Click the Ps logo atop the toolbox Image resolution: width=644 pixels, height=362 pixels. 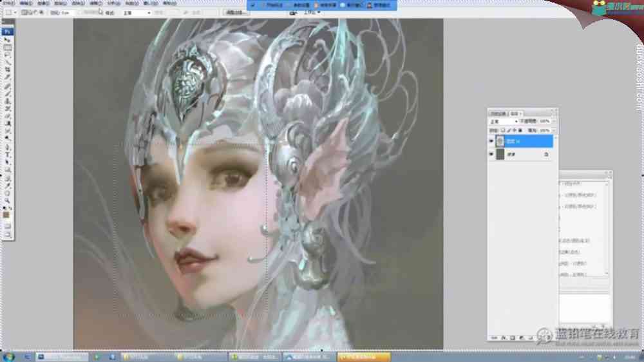pos(7,32)
